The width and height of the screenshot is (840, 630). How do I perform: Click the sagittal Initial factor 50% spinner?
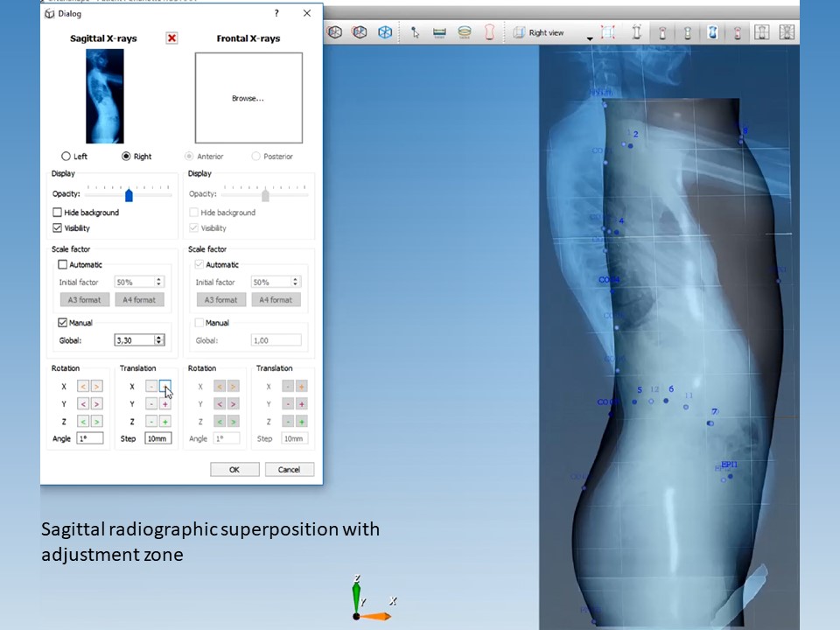(139, 282)
